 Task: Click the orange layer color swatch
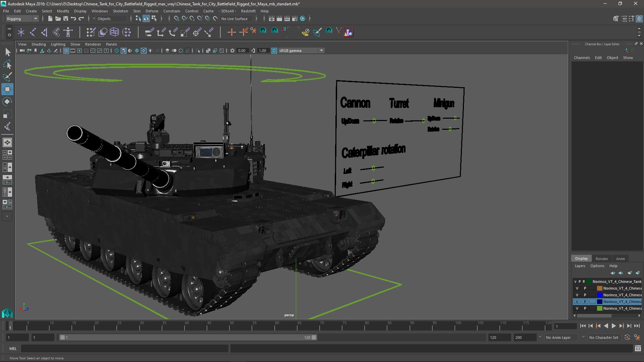[599, 288]
